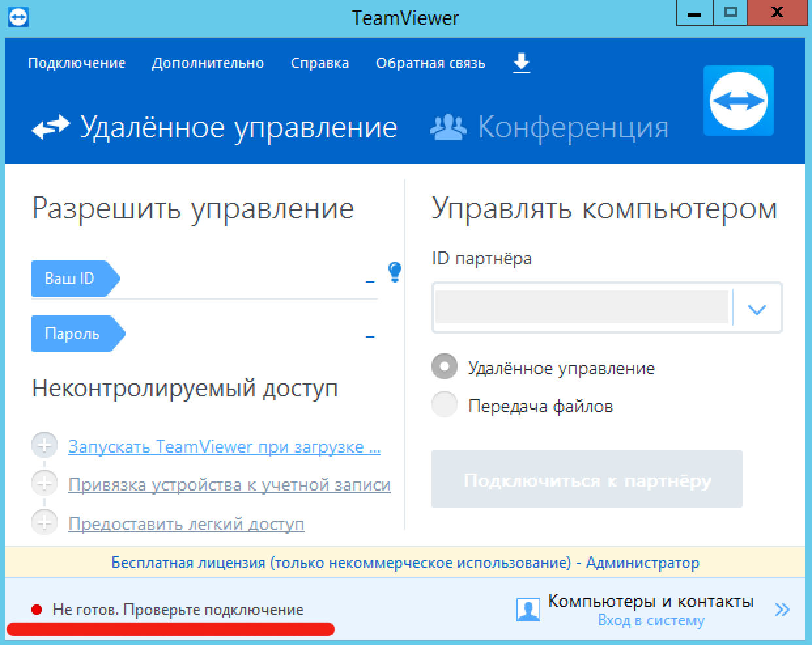812x645 pixels.
Task: Click Вход в систему link
Action: [x=651, y=620]
